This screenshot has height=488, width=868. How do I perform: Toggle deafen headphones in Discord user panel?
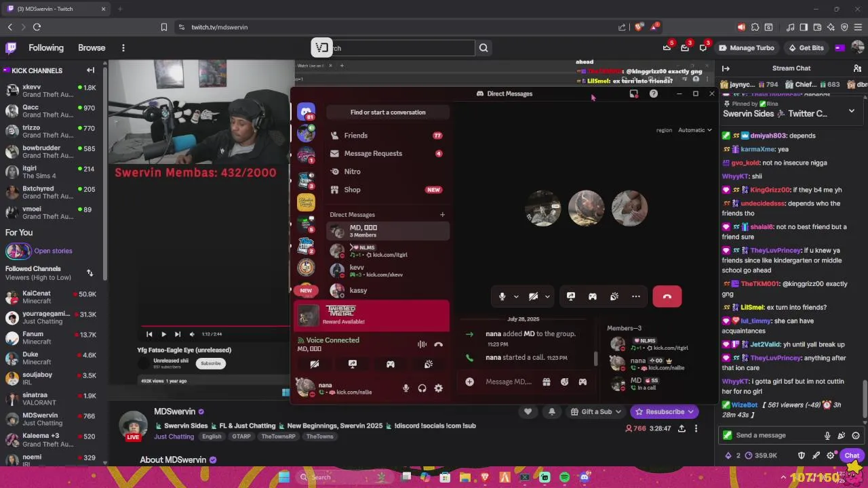point(422,388)
